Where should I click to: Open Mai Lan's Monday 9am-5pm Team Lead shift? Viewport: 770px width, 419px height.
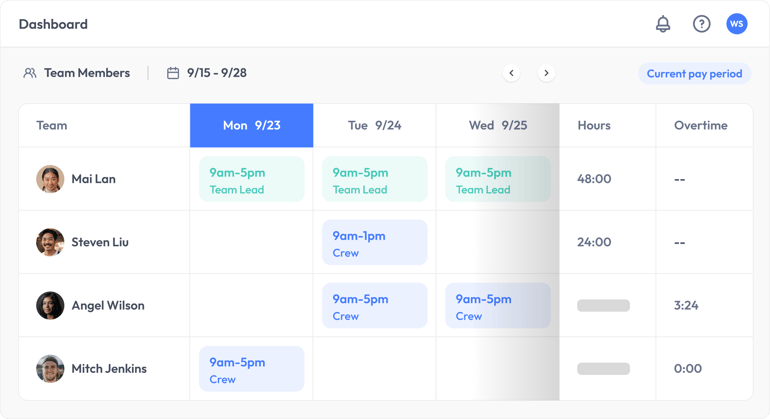(x=251, y=179)
